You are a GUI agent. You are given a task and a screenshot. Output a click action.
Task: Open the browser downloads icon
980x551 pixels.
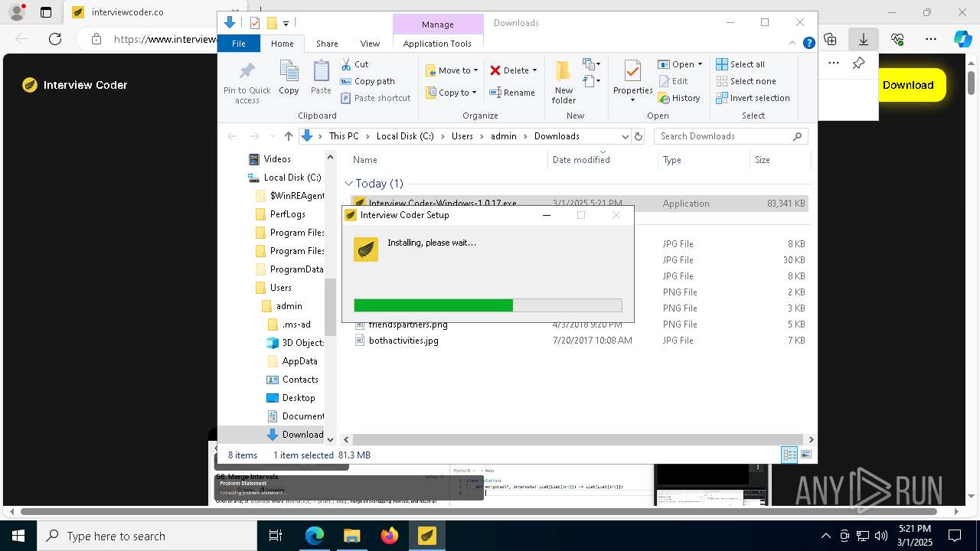point(863,39)
